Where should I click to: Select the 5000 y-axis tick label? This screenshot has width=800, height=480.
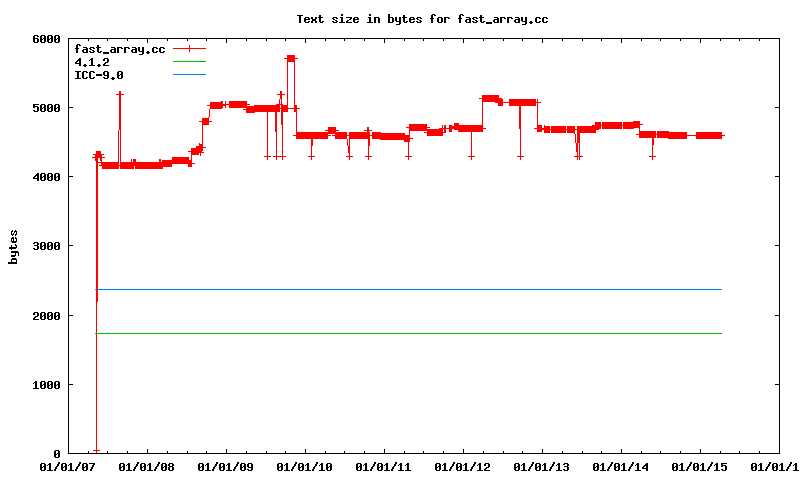click(x=46, y=108)
